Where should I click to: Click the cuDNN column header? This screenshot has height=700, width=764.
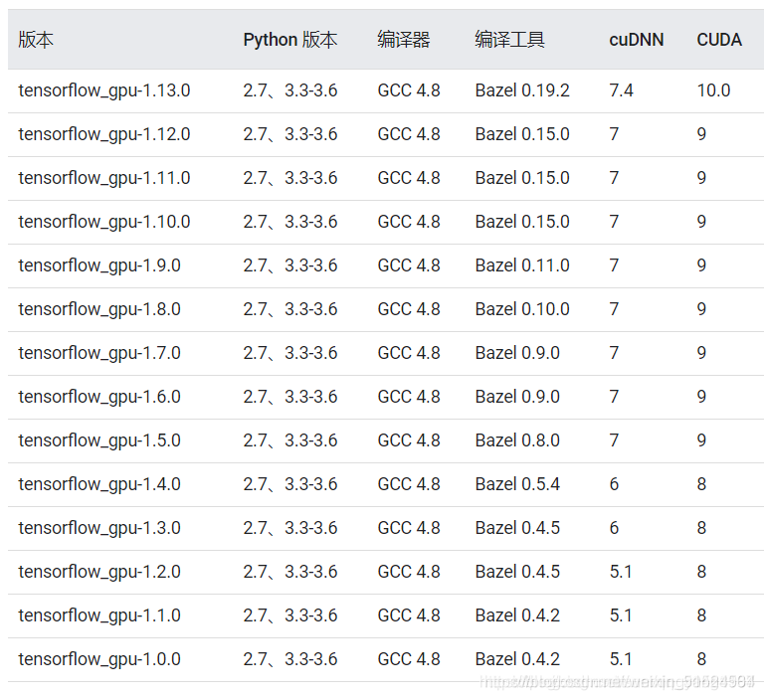[x=637, y=40]
